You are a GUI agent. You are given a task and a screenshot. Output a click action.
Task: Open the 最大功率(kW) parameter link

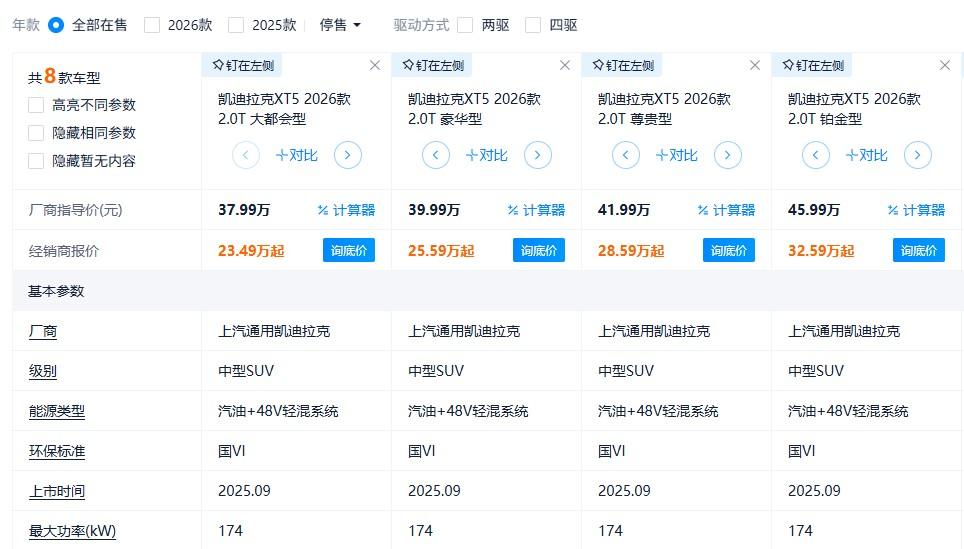click(72, 531)
